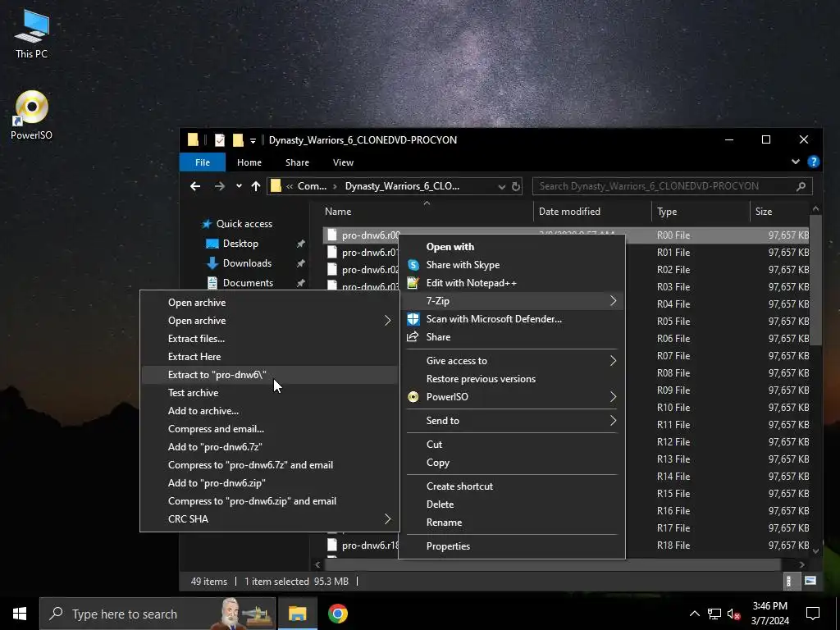Click the horizontal scrollbar in file list
Viewport: 840px width, 630px height.
553,564
